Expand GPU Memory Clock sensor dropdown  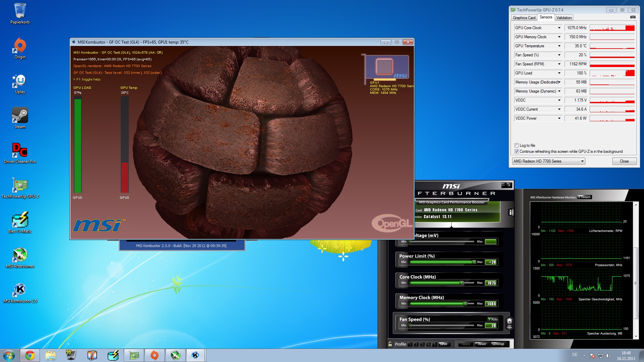click(559, 37)
